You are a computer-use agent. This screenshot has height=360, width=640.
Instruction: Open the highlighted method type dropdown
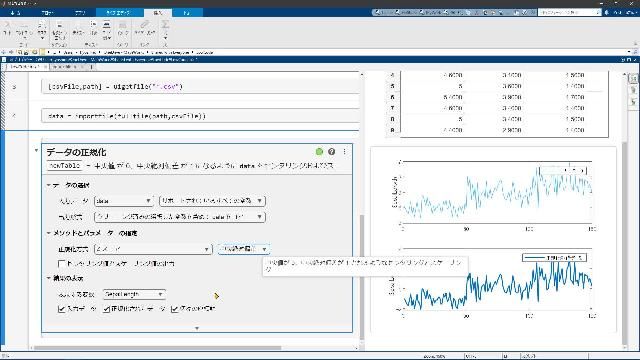244,249
